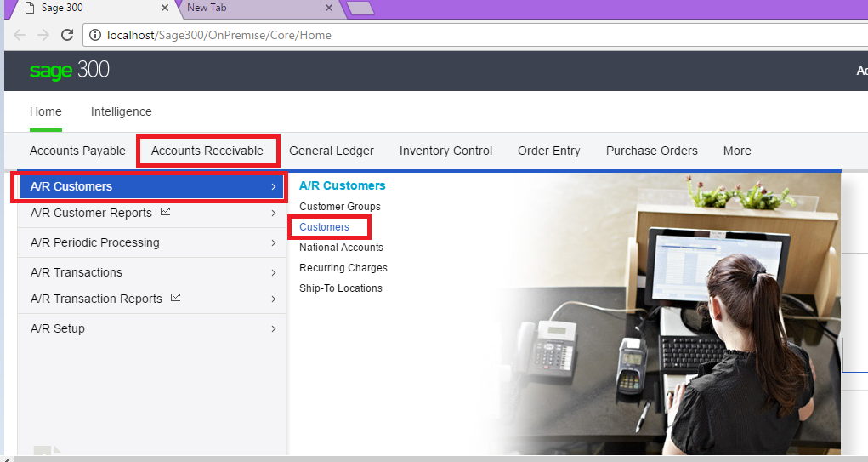This screenshot has width=868, height=462.
Task: Expand the A/R Setup chevron
Action: [274, 328]
